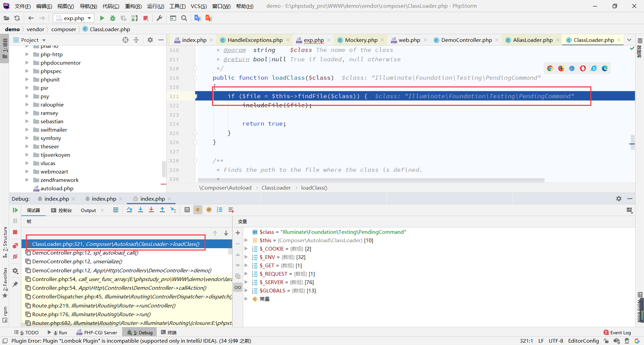Click the Resume Program icon in debug panel

point(15,210)
